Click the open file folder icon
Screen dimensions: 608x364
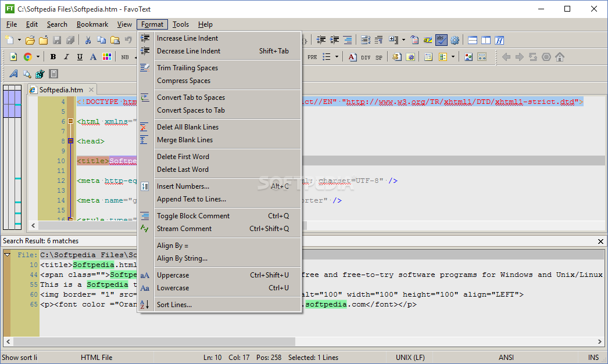coord(30,40)
